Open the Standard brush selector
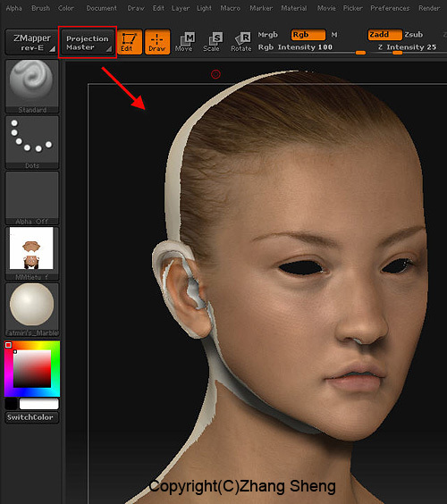 32,86
